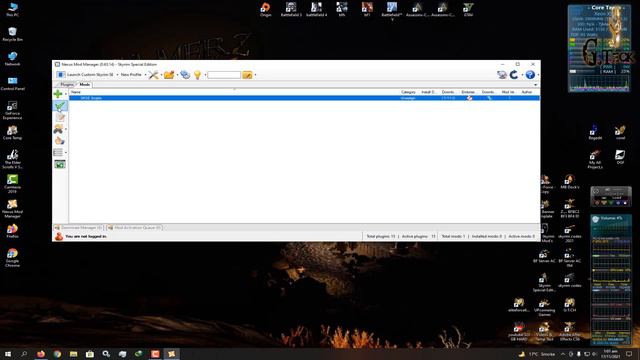640x360 pixels.
Task: Sort by the Category column header
Action: click(409, 92)
